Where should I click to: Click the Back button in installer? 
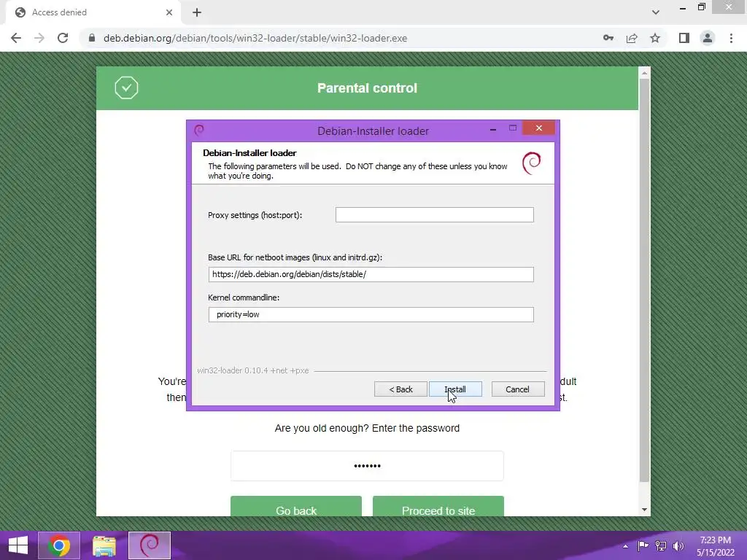400,389
